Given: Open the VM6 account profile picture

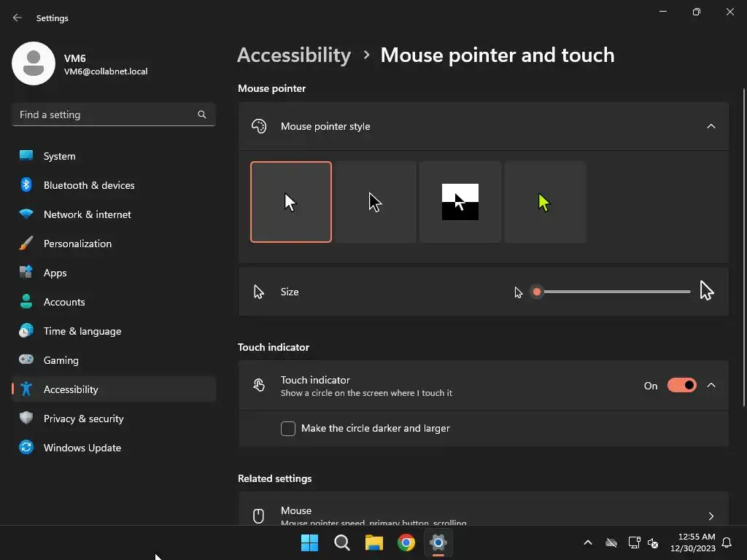Looking at the screenshot, I should pyautogui.click(x=34, y=63).
